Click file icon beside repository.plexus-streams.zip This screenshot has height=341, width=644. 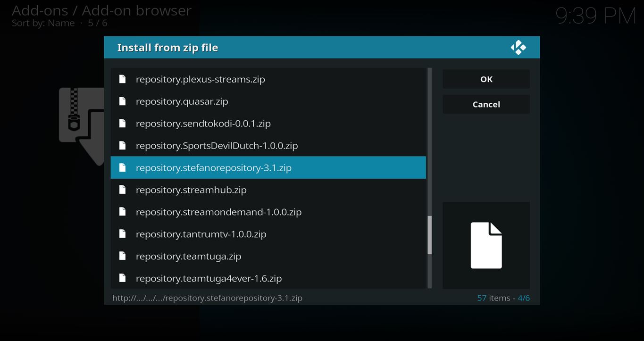pyautogui.click(x=123, y=79)
